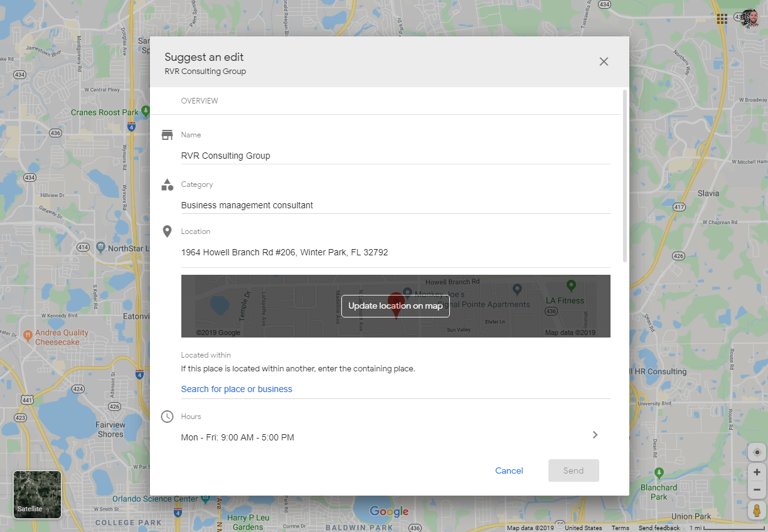Click the storefront Name icon
The width and height of the screenshot is (768, 532).
167,134
